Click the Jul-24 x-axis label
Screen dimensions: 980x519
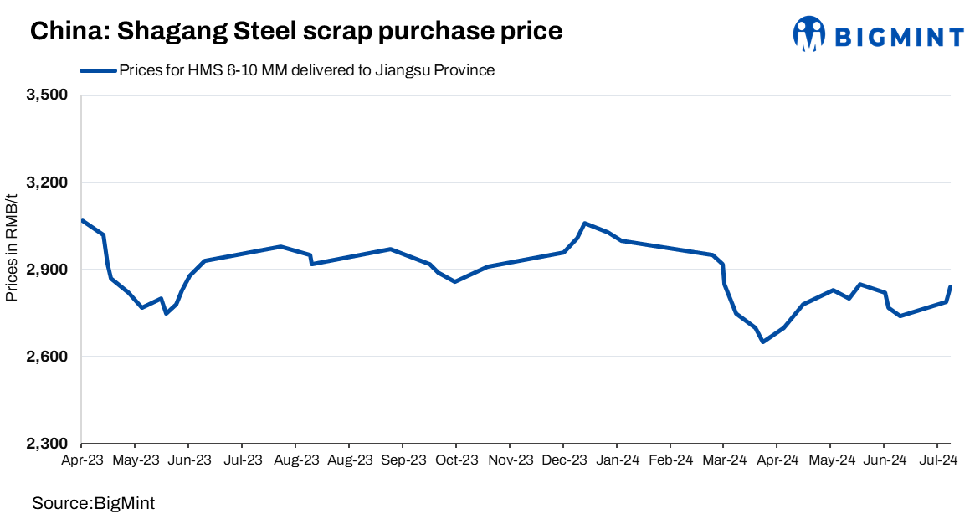pos(938,460)
